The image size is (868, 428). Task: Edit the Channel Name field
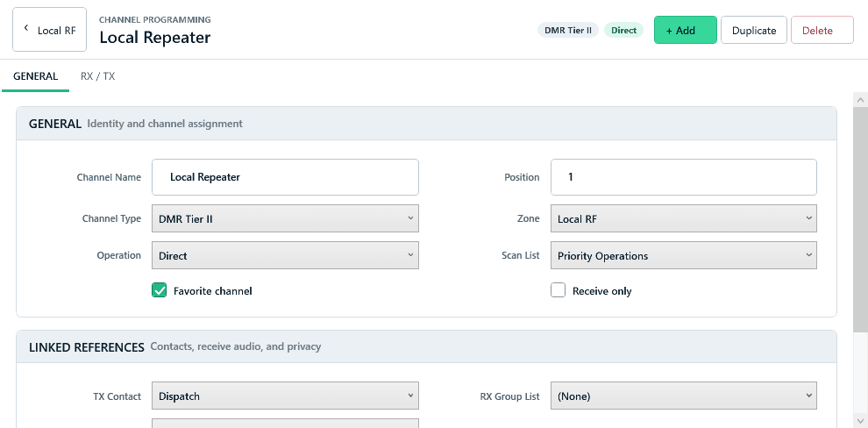point(285,177)
